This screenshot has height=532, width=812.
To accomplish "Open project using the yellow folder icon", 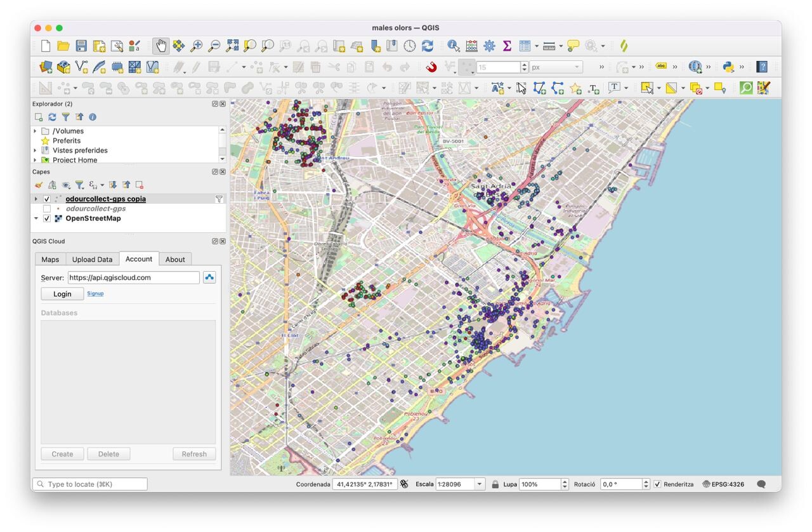I will pos(63,46).
